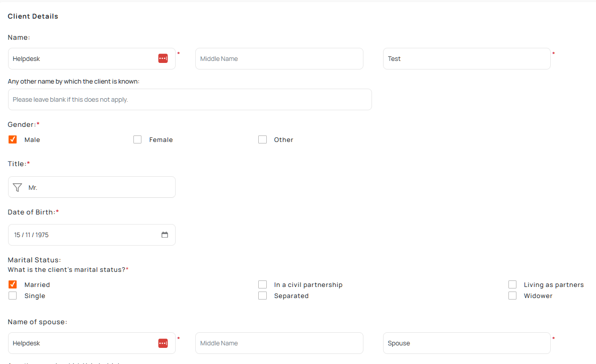Click the Date of Birth input field
This screenshot has height=364, width=596.
tap(81, 235)
